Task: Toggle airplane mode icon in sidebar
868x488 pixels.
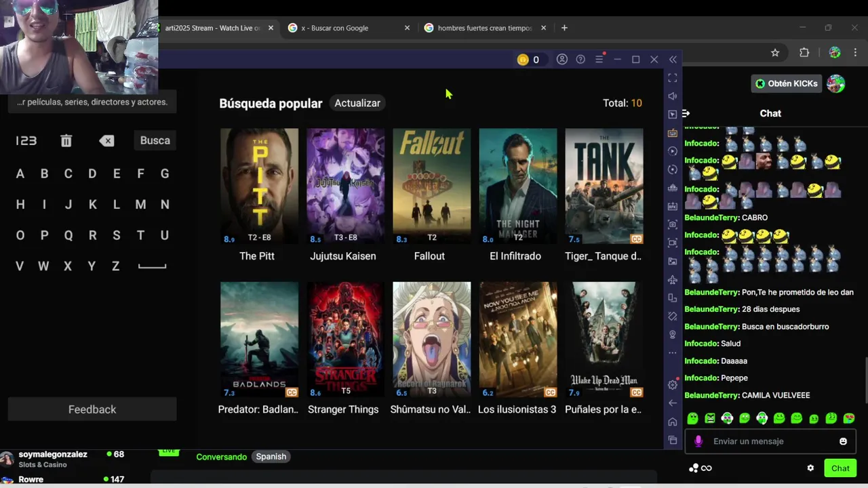Action: click(673, 279)
